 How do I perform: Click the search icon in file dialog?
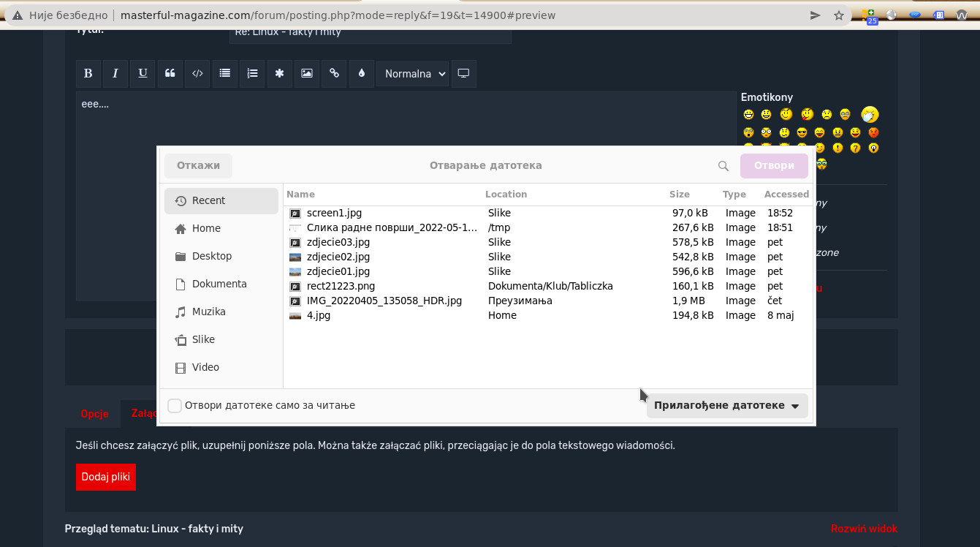[723, 166]
